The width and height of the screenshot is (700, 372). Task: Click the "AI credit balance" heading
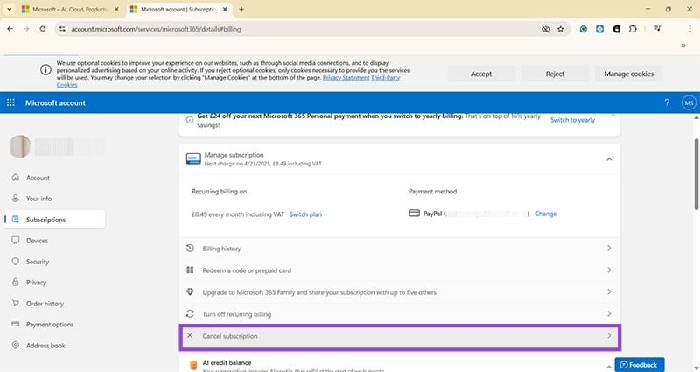click(227, 363)
